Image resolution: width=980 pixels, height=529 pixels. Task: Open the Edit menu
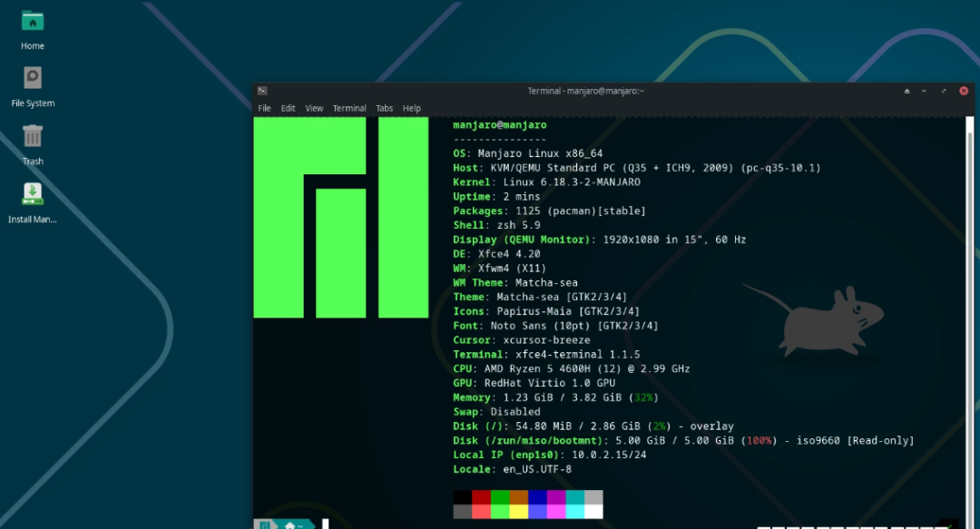point(289,108)
